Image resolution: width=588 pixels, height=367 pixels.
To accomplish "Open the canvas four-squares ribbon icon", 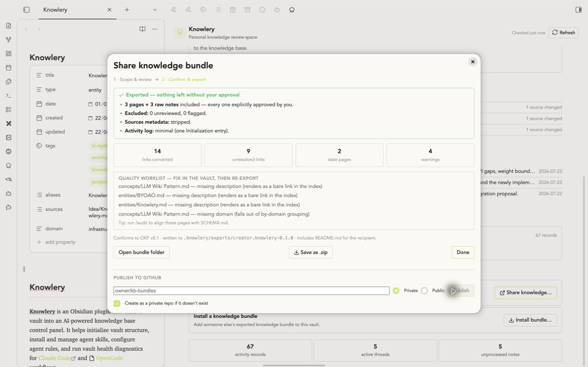I will [9, 54].
